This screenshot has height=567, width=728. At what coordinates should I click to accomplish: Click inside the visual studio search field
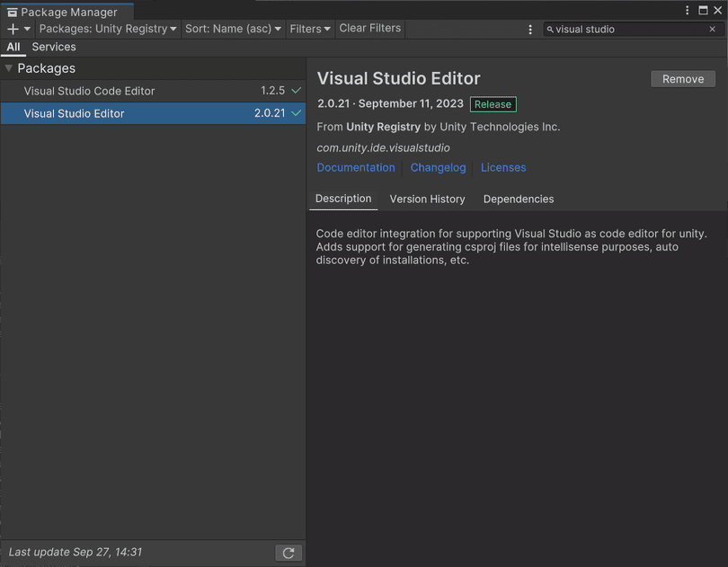[629, 29]
